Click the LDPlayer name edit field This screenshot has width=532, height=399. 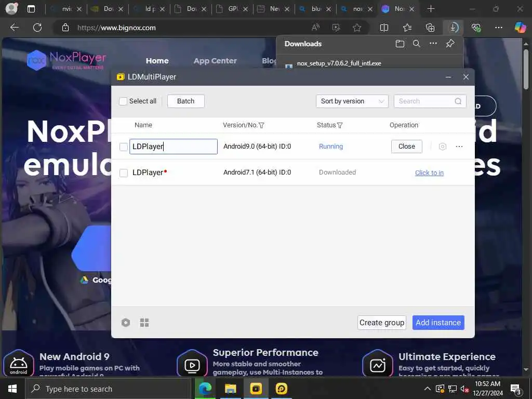(173, 146)
